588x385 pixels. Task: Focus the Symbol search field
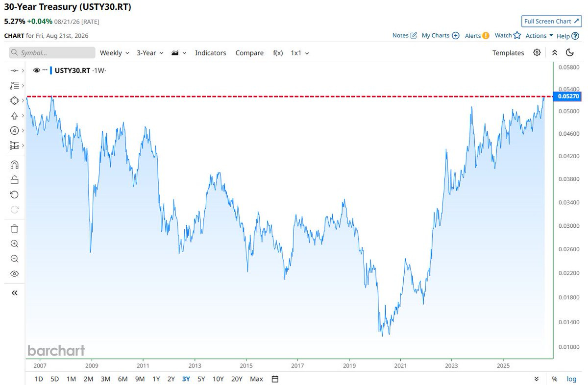(x=52, y=52)
